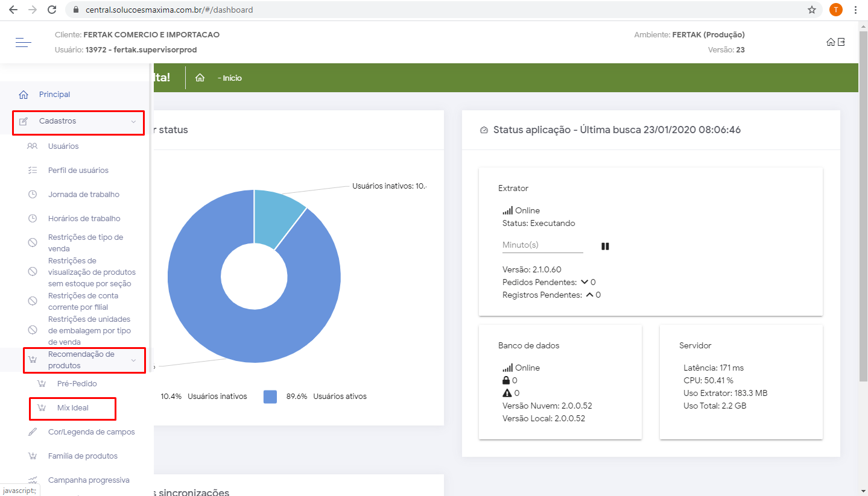Open Pré-Pedido menu entry
This screenshot has width=868, height=496.
[77, 384]
